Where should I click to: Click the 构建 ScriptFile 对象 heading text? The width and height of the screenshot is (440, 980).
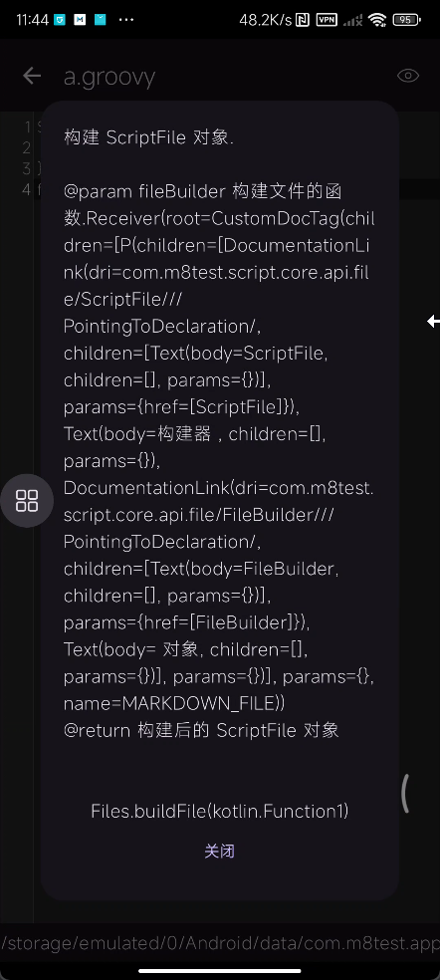[x=148, y=137]
